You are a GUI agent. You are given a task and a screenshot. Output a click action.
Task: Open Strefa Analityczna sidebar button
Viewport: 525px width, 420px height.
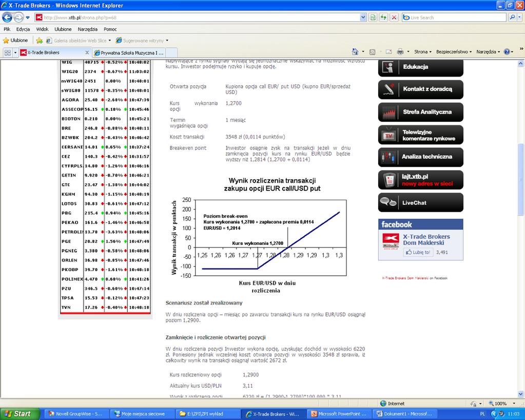pyautogui.click(x=420, y=112)
